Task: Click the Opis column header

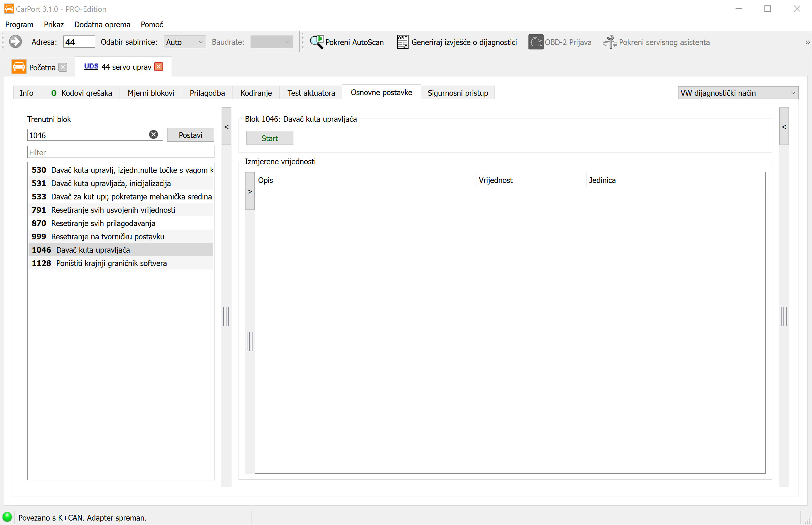Action: (x=366, y=180)
